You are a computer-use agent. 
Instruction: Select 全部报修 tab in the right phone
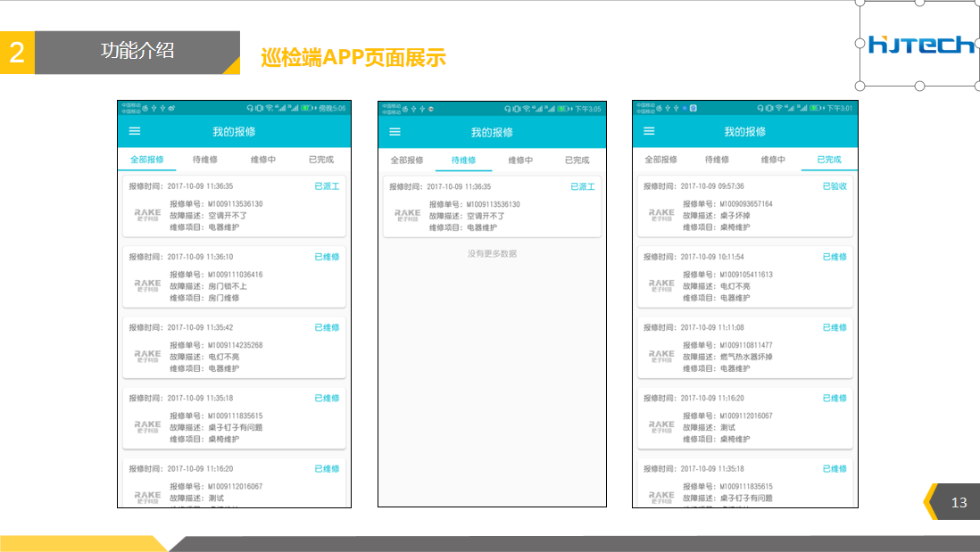click(x=660, y=160)
